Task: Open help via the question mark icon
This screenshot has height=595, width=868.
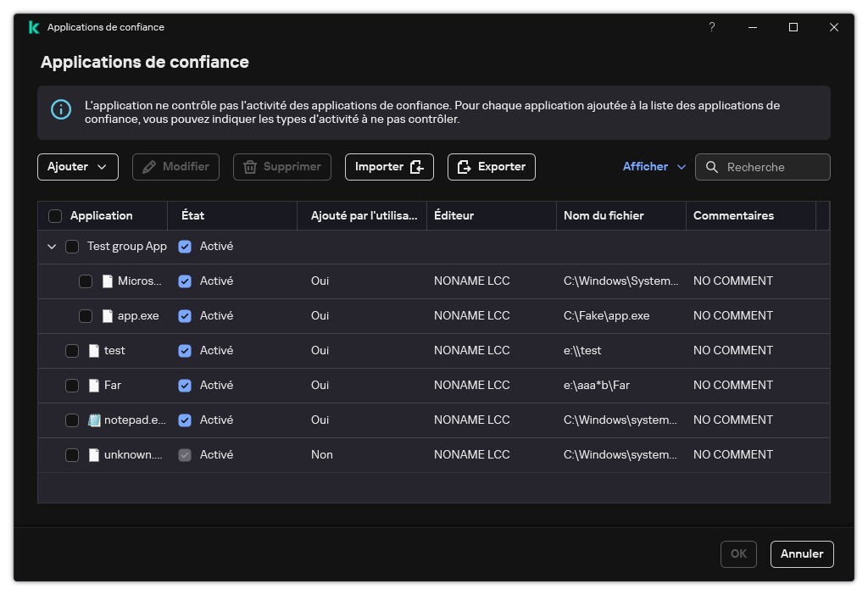Action: 711,27
